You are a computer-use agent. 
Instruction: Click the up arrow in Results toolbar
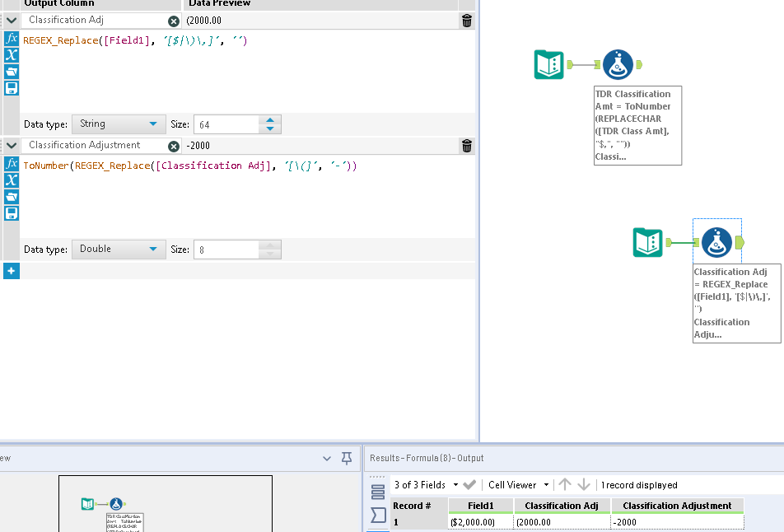point(565,484)
